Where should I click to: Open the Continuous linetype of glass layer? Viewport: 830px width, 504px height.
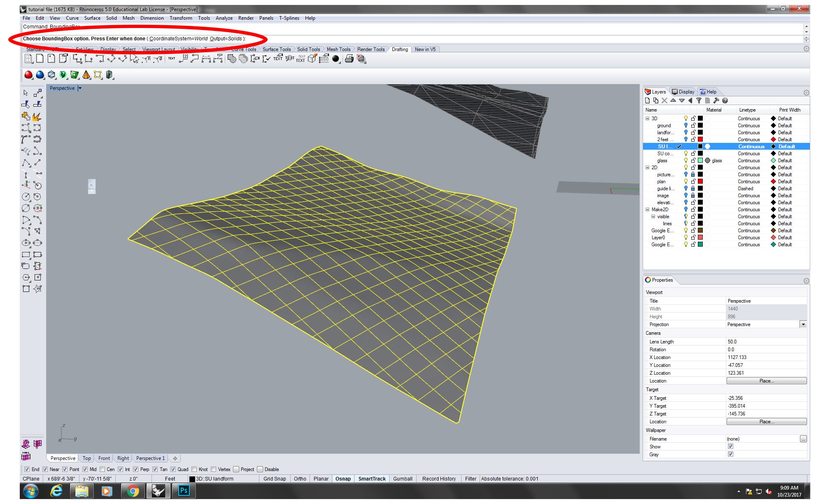coord(749,161)
